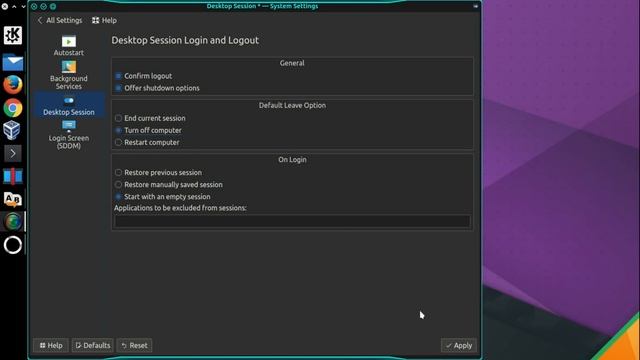Click the bottom Help button
Screen dimensions: 640x360
click(x=51, y=345)
